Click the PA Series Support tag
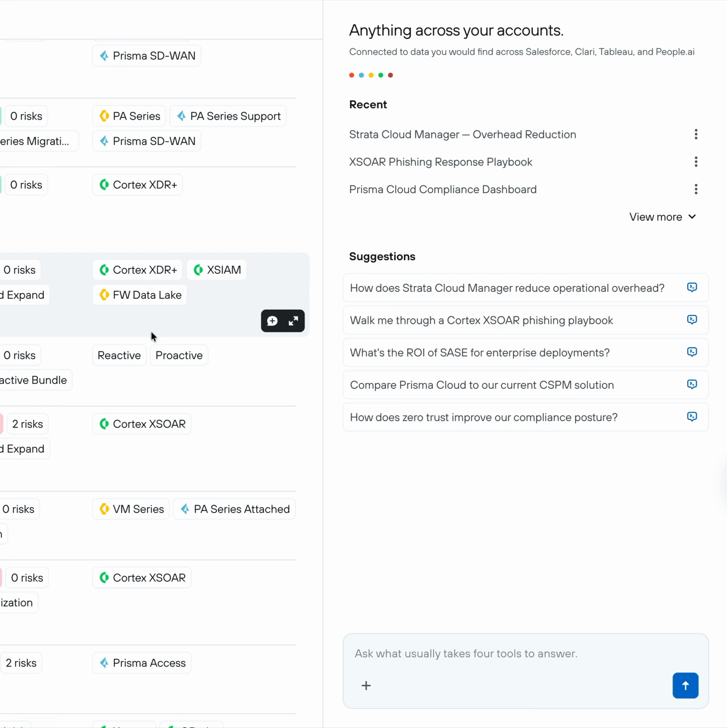 pyautogui.click(x=228, y=116)
